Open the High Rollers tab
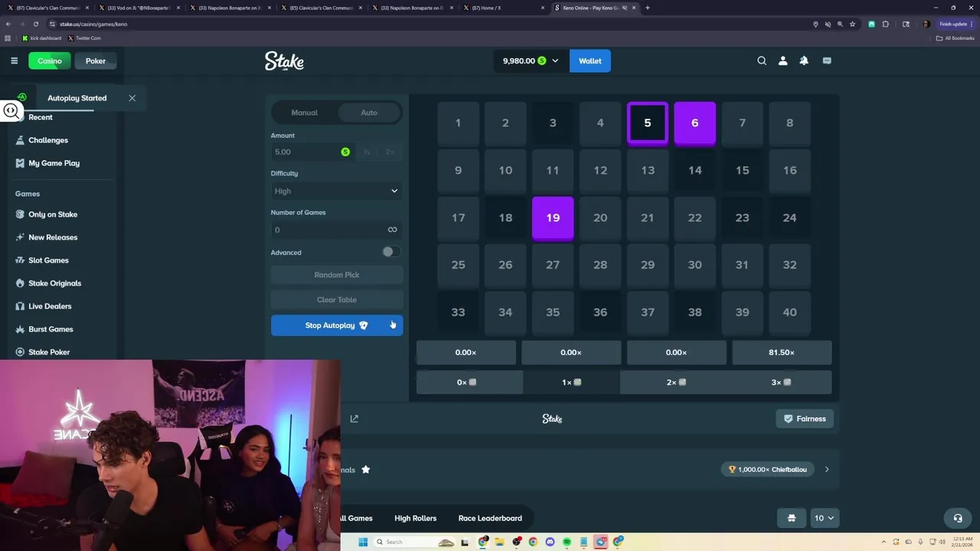The image size is (980, 551). tap(415, 518)
